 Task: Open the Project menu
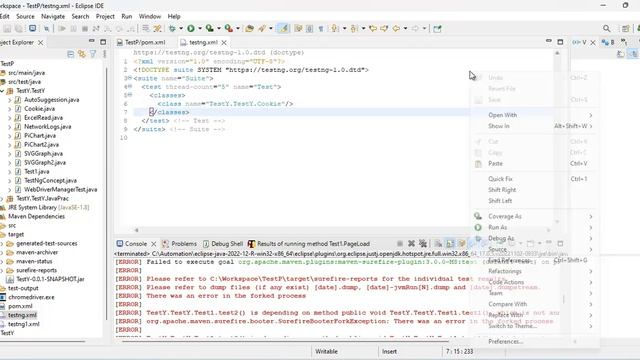pos(105,16)
